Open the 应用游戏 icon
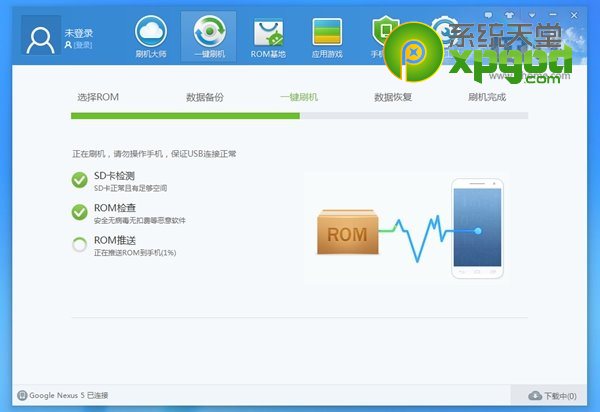Image resolution: width=600 pixels, height=412 pixels. point(327,32)
